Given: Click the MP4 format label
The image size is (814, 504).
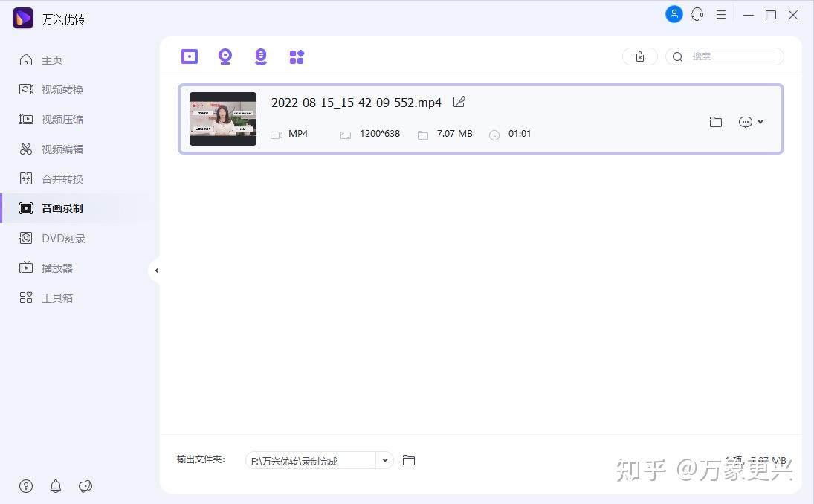Looking at the screenshot, I should 298,133.
